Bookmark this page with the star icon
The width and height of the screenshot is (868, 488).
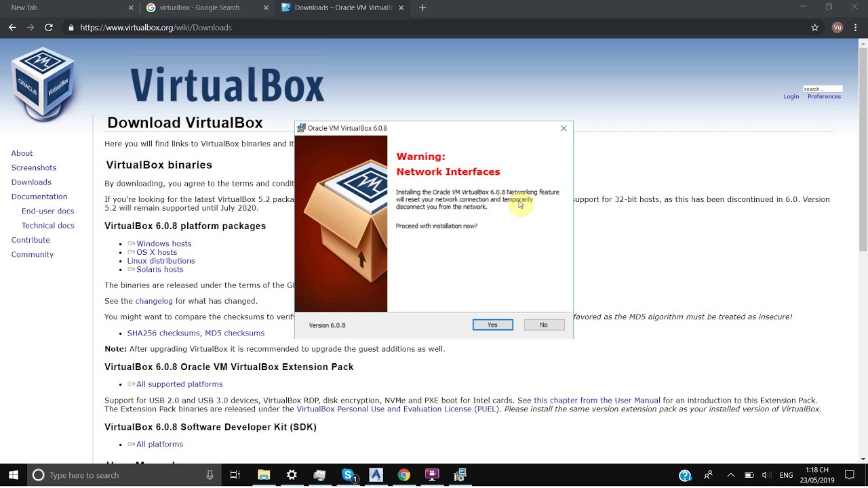pyautogui.click(x=815, y=27)
